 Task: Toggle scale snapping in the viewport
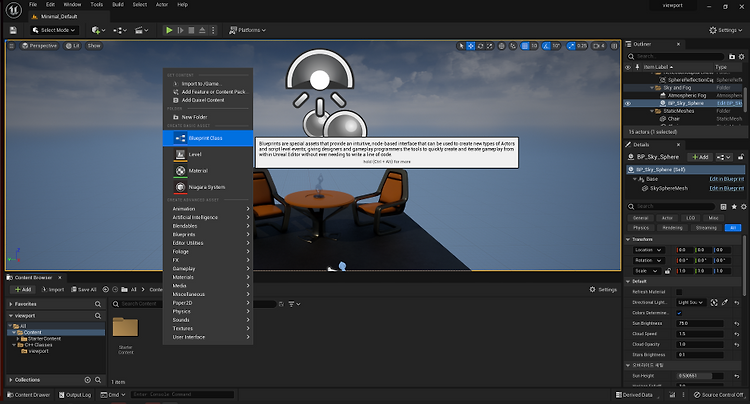pos(571,46)
